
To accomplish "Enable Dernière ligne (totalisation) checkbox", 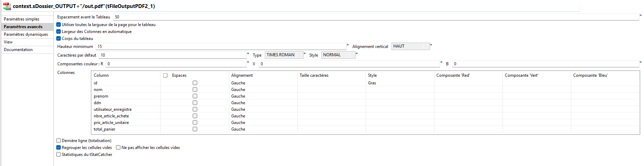I will (x=59, y=141).
